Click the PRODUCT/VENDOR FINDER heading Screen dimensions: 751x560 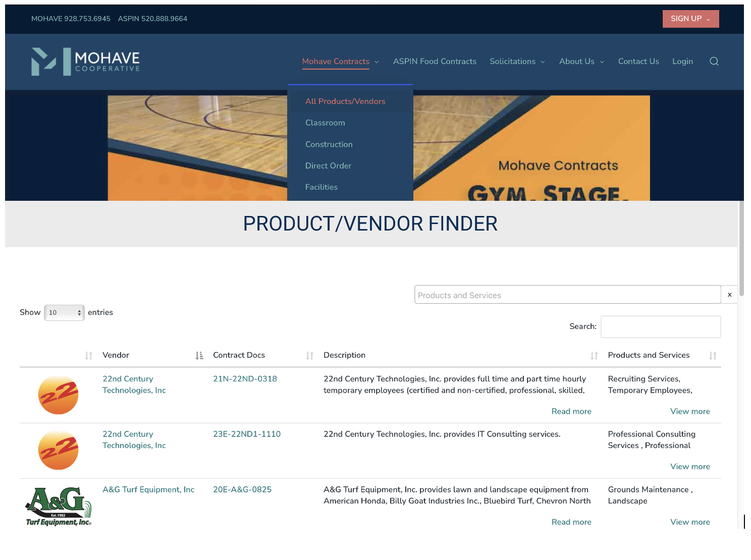[x=370, y=224]
